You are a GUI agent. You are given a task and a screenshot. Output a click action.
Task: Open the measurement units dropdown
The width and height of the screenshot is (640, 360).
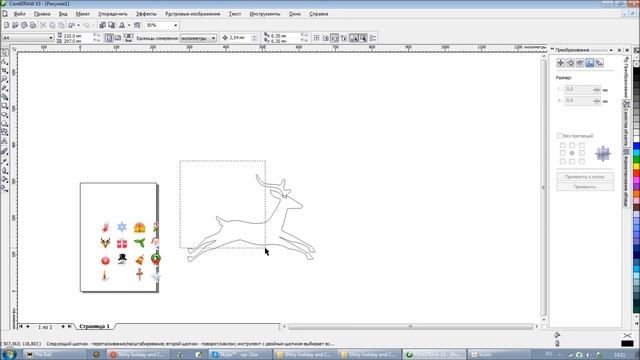tap(213, 38)
